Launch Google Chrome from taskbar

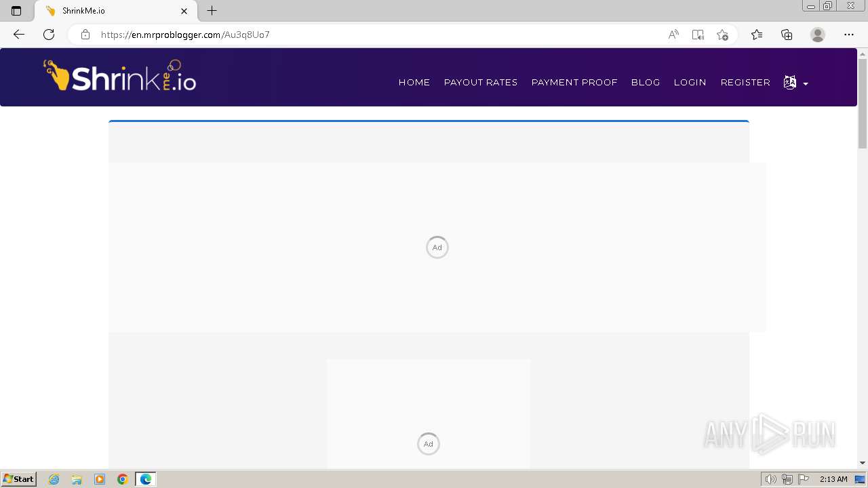(123, 479)
